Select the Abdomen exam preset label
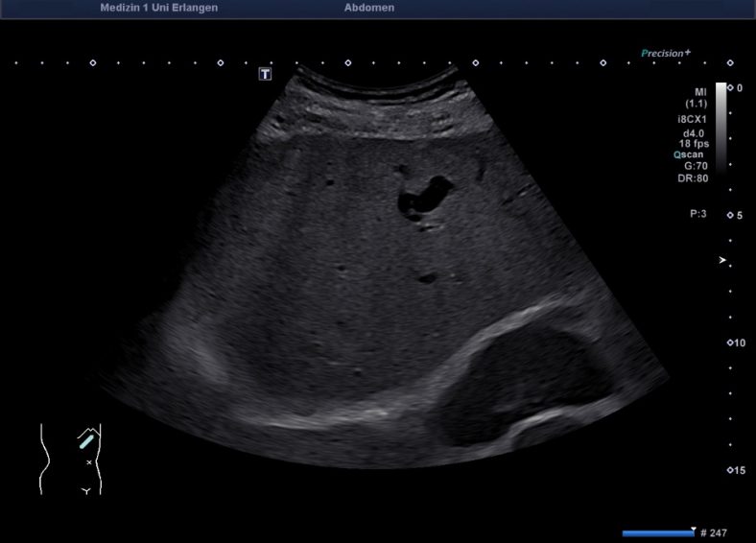756x543 pixels. point(368,8)
